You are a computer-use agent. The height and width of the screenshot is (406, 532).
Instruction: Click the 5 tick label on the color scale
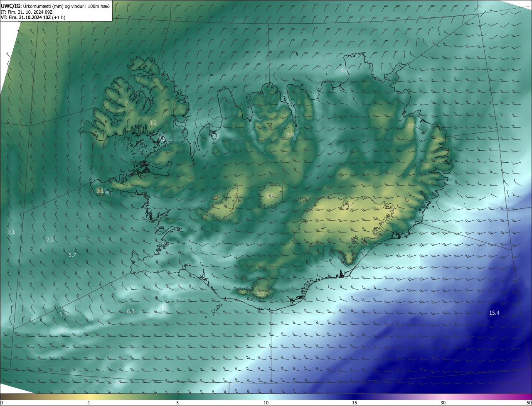pyautogui.click(x=177, y=403)
